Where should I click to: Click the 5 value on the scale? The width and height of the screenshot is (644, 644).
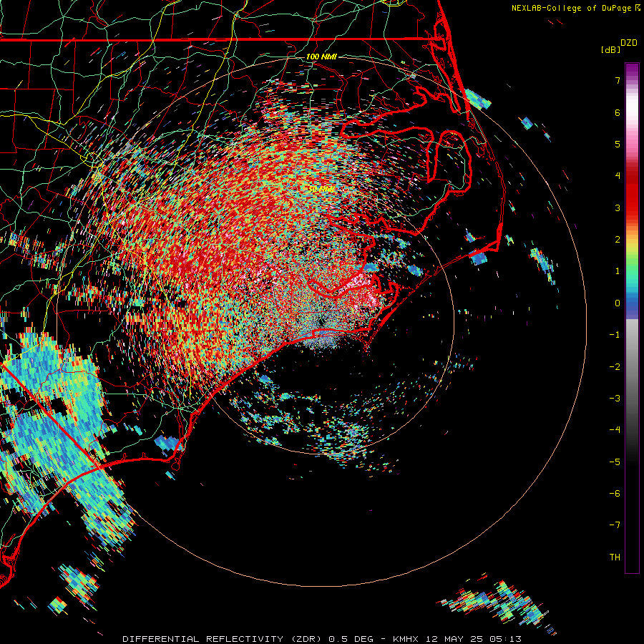click(x=618, y=144)
